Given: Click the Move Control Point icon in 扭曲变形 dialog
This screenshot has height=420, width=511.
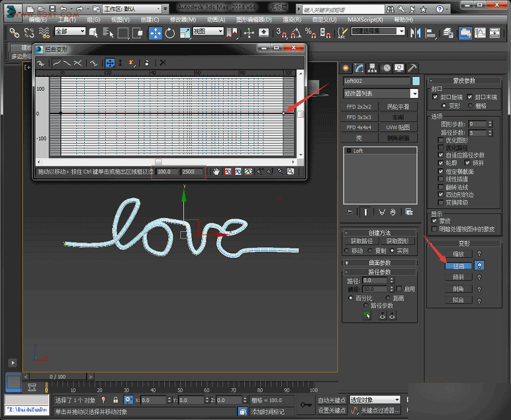Looking at the screenshot, I should (109, 62).
